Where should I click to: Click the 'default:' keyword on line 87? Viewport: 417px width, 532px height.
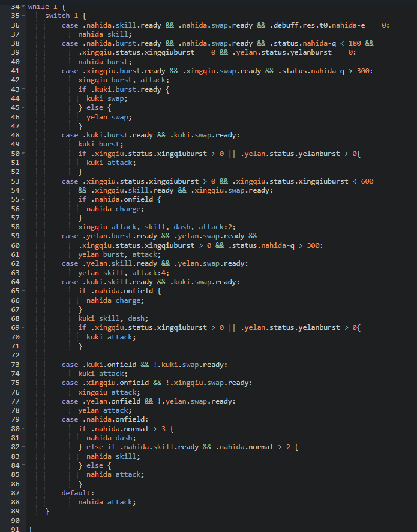(77, 493)
